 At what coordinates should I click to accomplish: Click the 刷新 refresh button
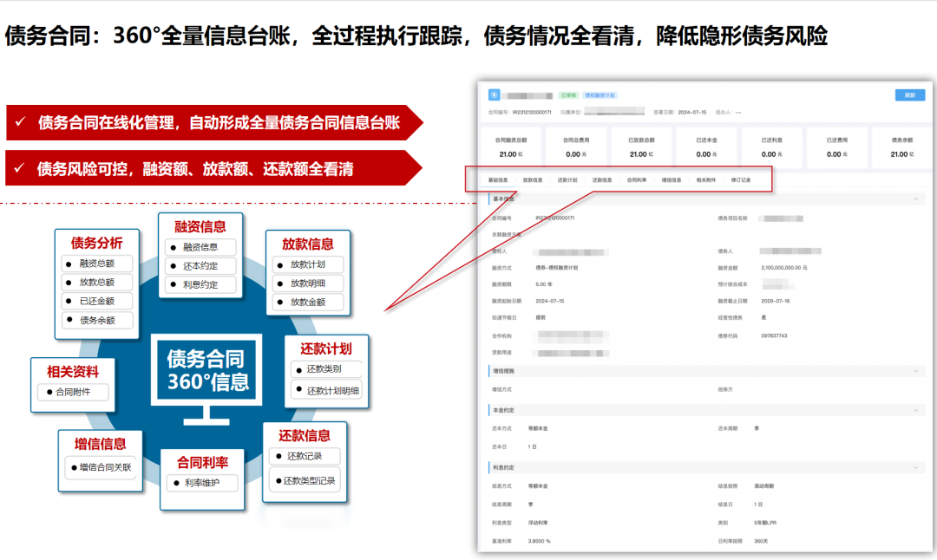pos(909,95)
